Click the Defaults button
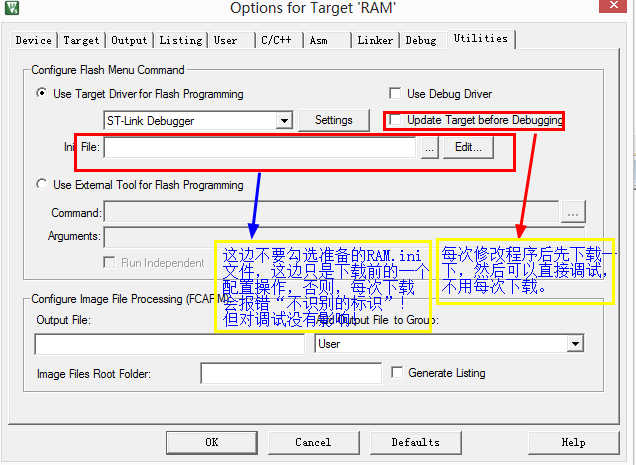The width and height of the screenshot is (636, 465). 415,442
